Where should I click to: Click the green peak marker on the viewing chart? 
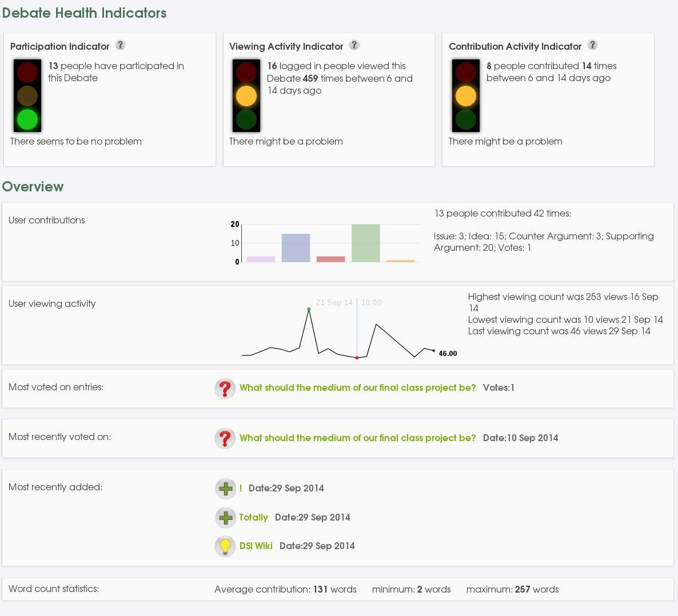click(x=309, y=309)
